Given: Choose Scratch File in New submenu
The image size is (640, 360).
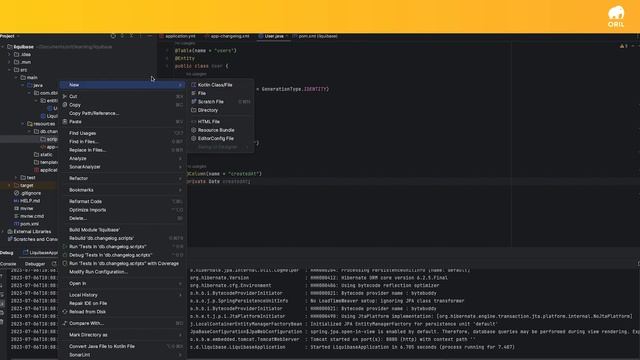Looking at the screenshot, I should tap(220, 102).
